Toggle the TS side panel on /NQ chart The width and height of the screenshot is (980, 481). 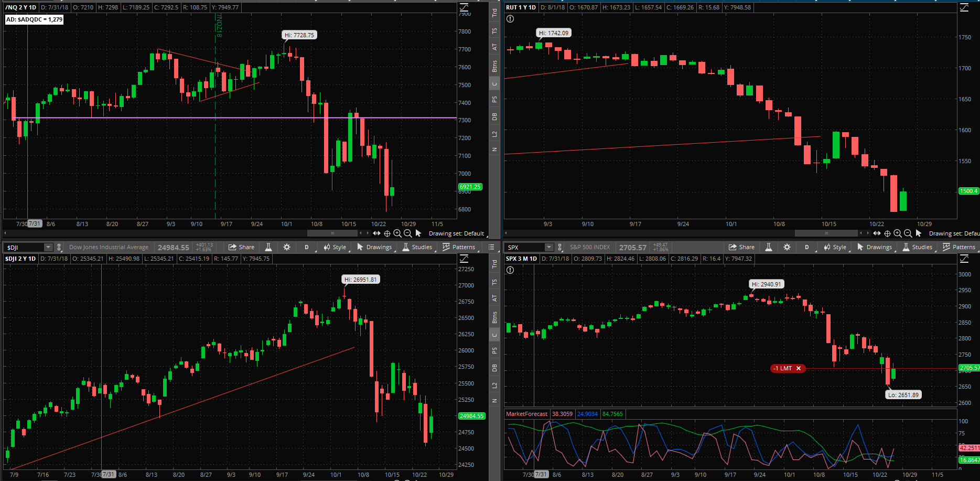coord(494,31)
